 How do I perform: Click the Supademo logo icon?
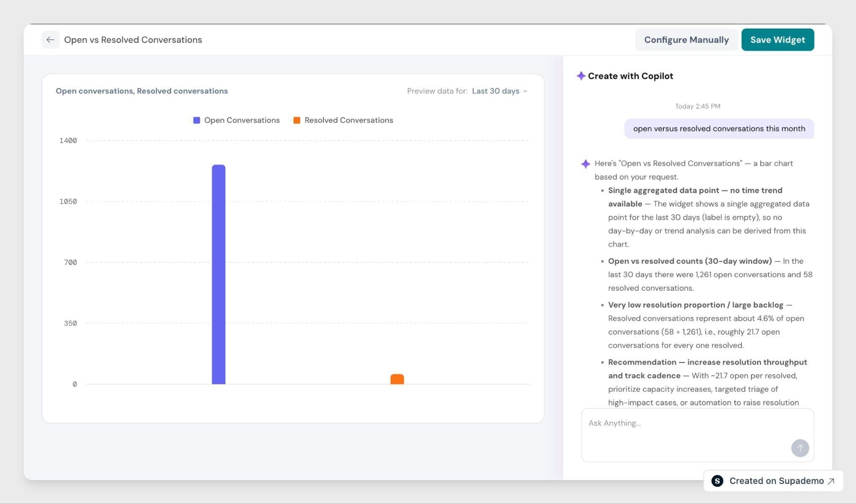[x=717, y=481]
